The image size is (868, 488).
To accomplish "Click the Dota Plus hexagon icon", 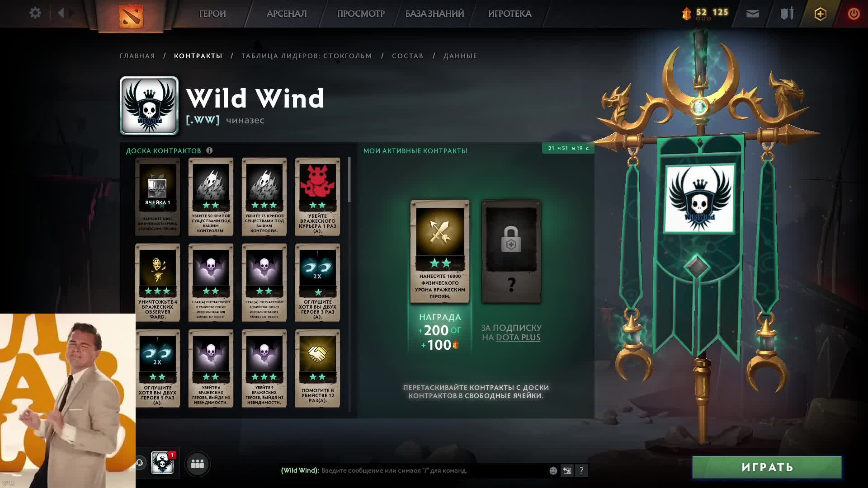I will tap(820, 14).
